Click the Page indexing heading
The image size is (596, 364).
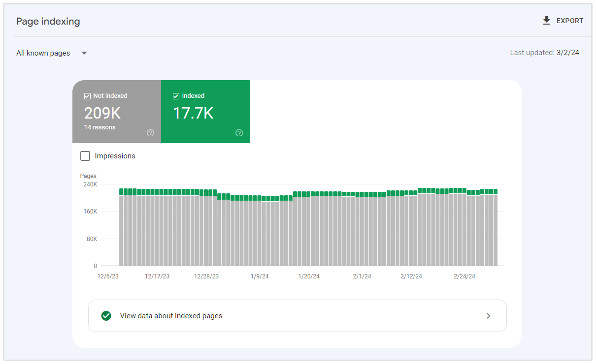tap(48, 22)
